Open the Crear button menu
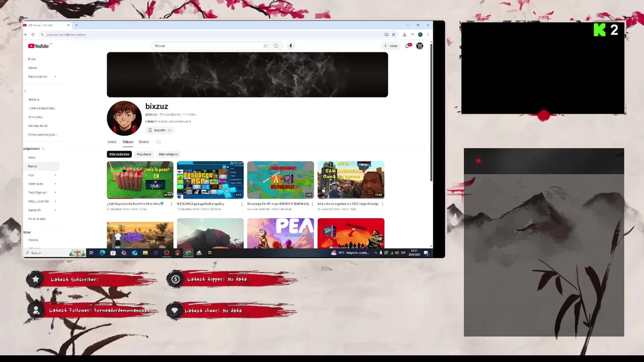644x362 pixels. pyautogui.click(x=390, y=46)
